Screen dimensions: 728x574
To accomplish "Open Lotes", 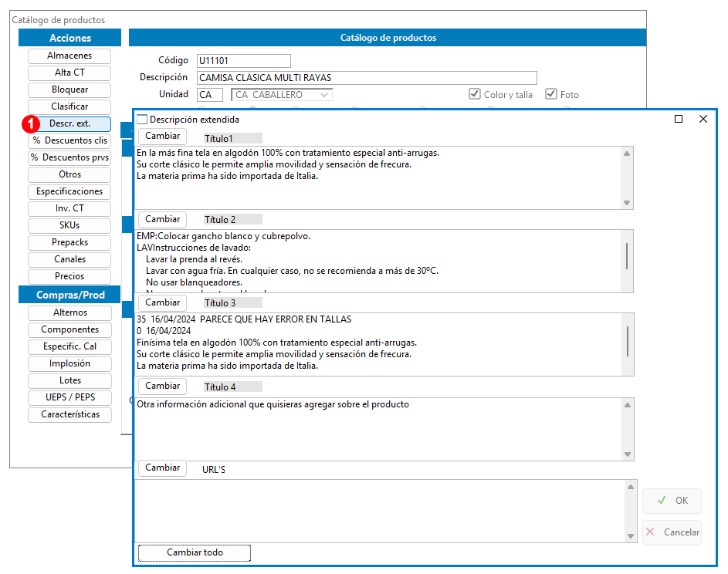I will click(69, 380).
